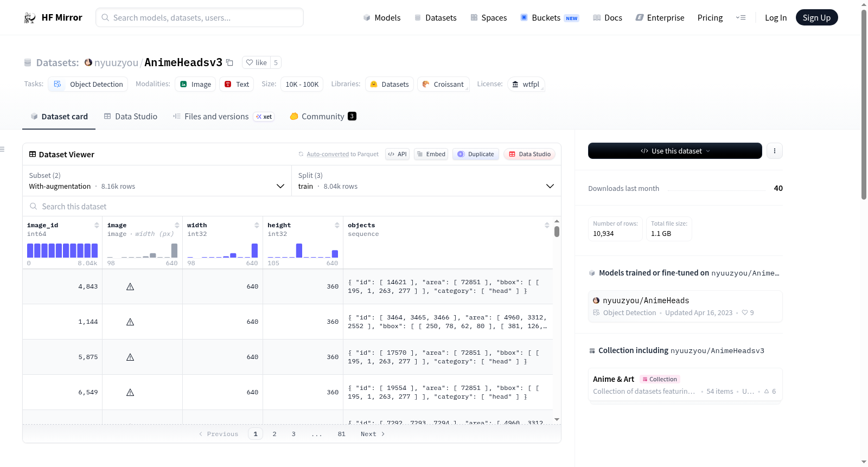Viewport: 868px width, 467px height.
Task: Filter by Image modality tag
Action: (x=195, y=84)
